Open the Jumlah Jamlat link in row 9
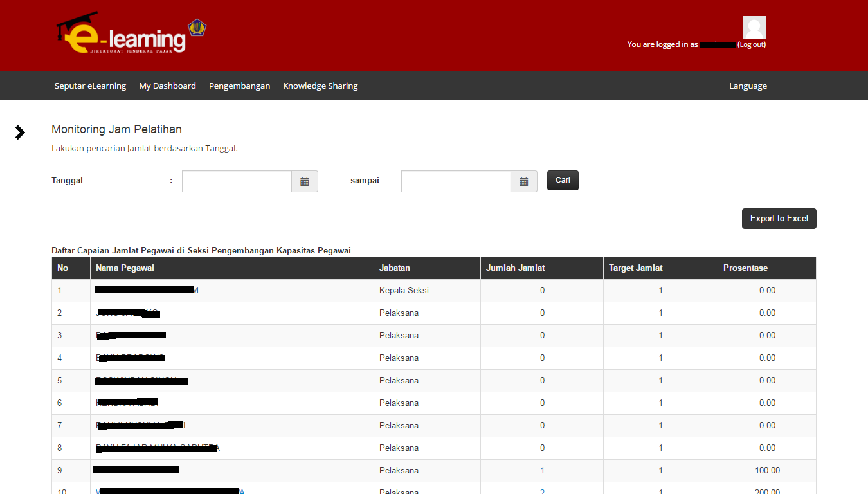 (x=542, y=470)
